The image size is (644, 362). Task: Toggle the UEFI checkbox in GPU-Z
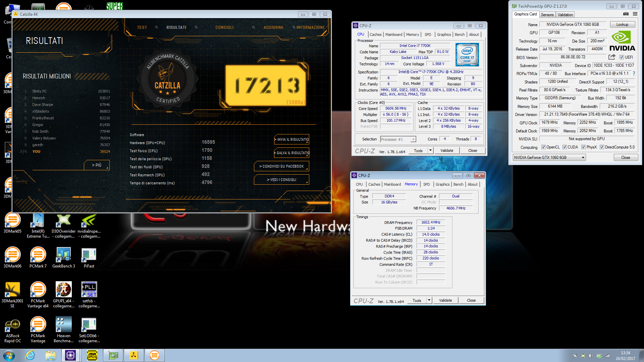(x=622, y=57)
